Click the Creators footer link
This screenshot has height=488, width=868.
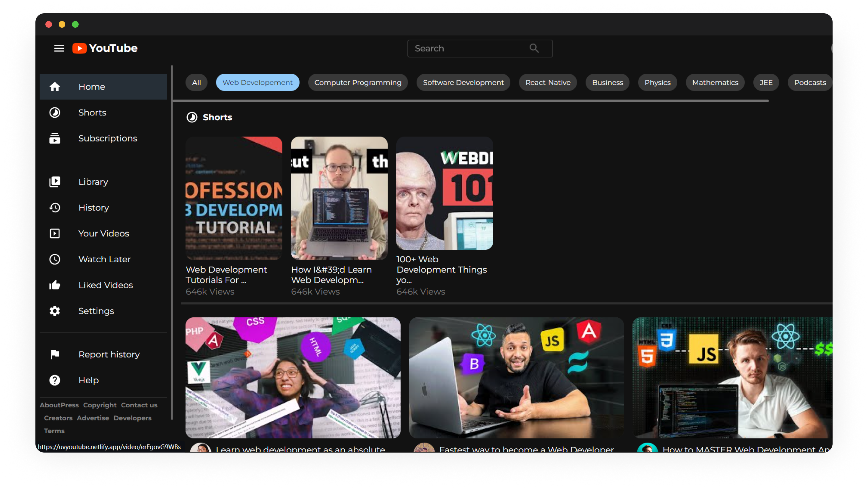coord(58,418)
